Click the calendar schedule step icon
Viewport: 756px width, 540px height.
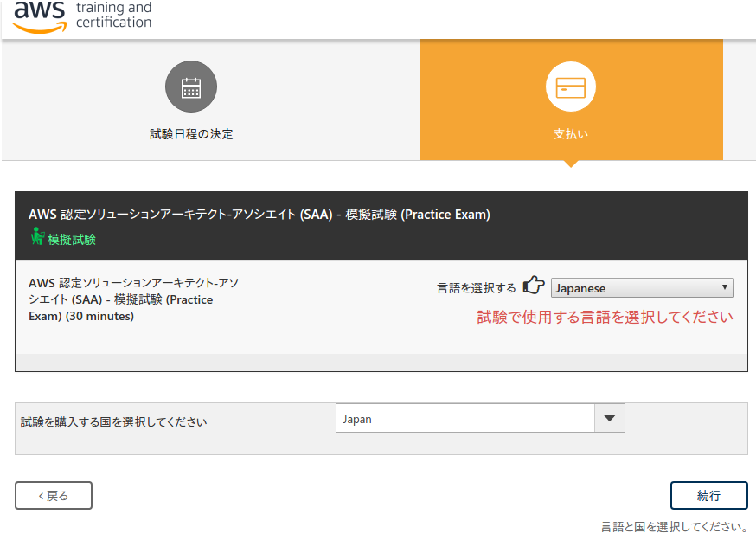pyautogui.click(x=191, y=87)
